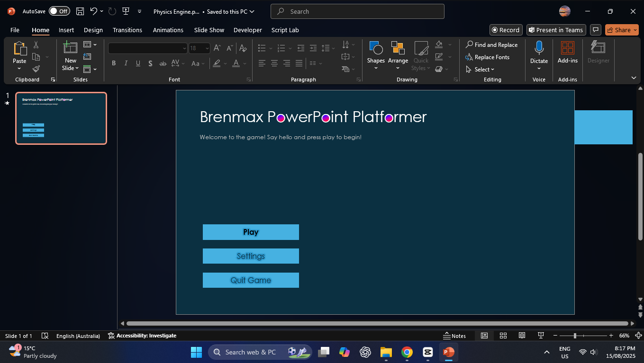This screenshot has height=363, width=644.
Task: Open the Add-ins button
Action: [567, 52]
